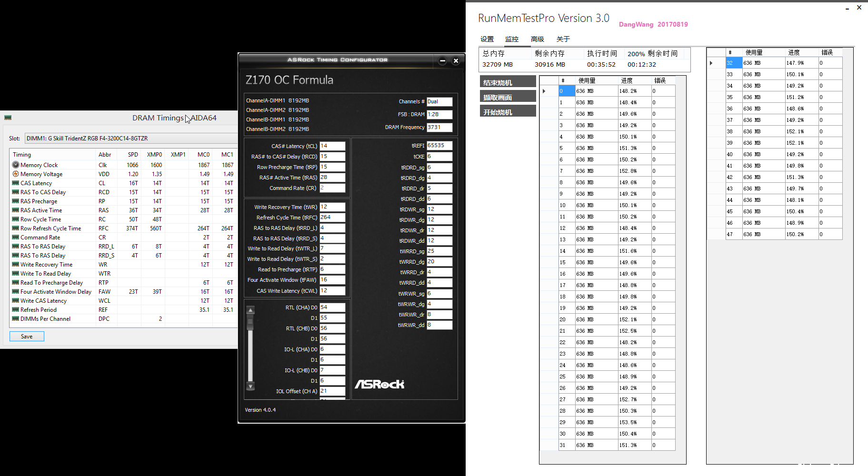Open the 设置 tab in RunMemTestPro

click(x=487, y=39)
